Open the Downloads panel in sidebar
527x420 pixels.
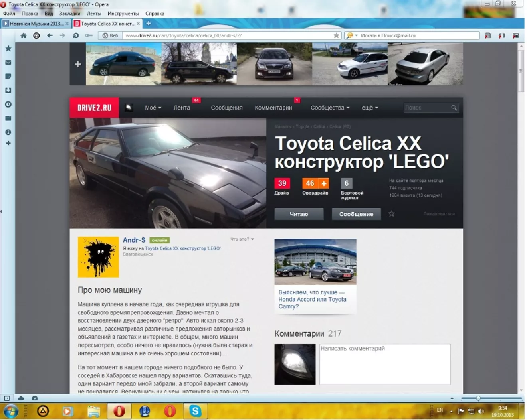(x=8, y=90)
